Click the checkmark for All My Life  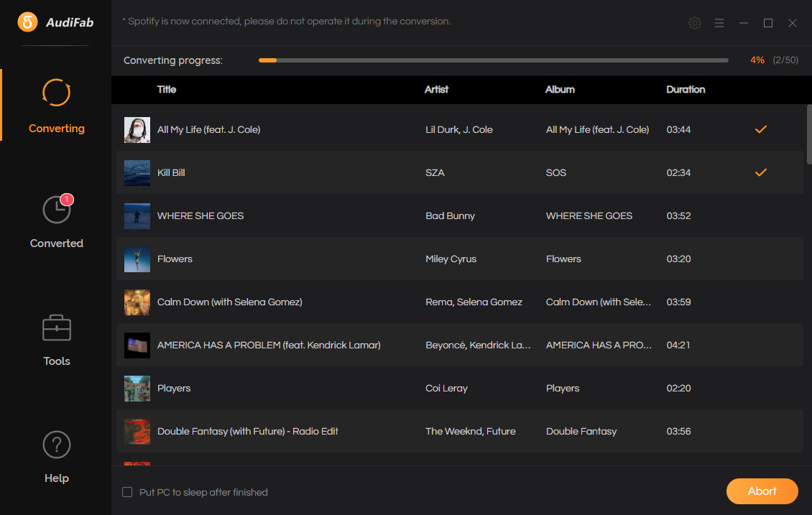(760, 129)
